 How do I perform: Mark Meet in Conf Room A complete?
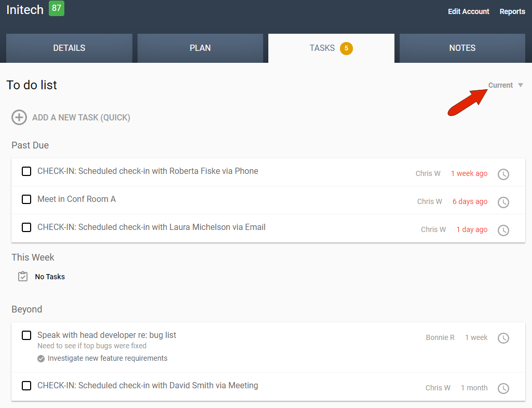26,199
